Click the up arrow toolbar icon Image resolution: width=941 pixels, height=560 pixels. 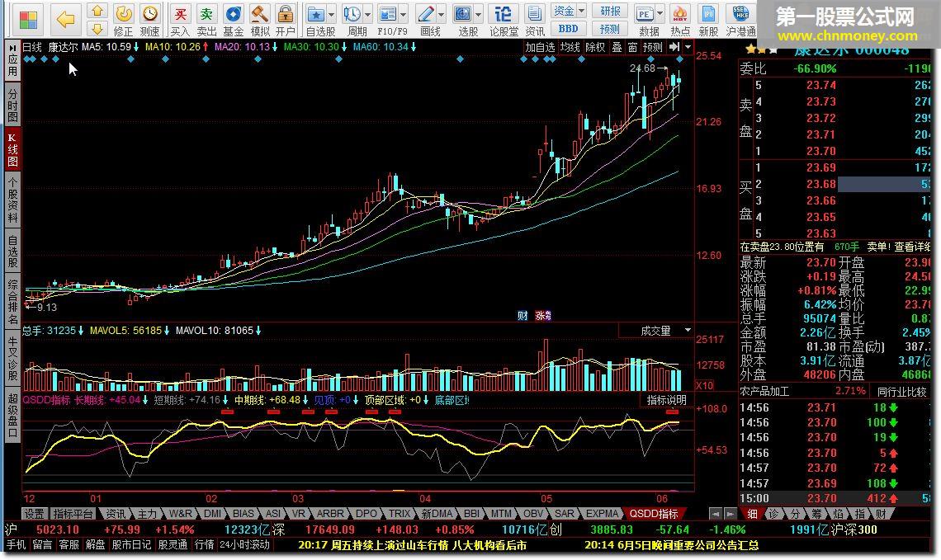coord(97,11)
